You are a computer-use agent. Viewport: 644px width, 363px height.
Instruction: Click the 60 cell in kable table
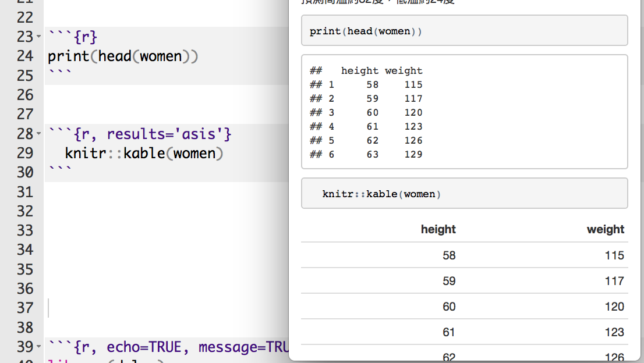click(449, 307)
